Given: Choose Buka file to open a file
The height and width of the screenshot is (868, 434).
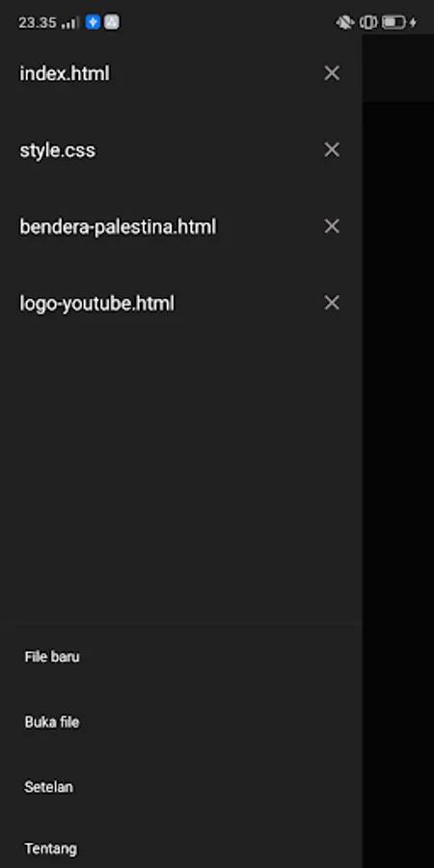Looking at the screenshot, I should pos(52,722).
